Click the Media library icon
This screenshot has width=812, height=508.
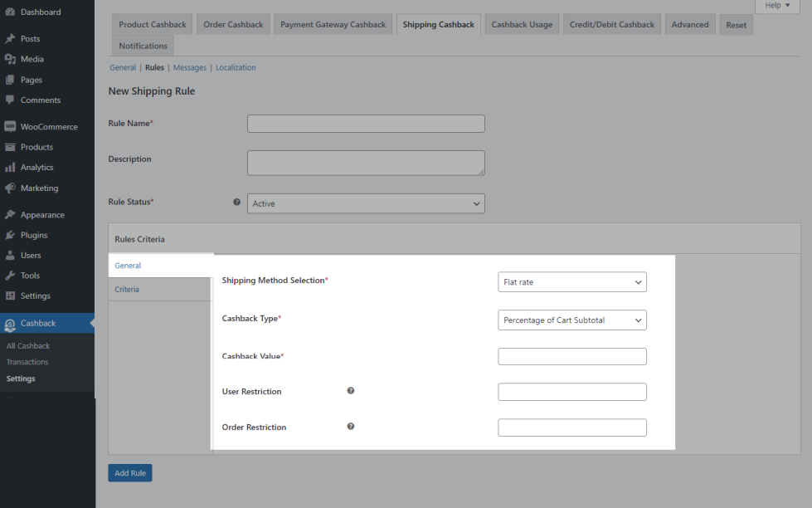(10, 60)
